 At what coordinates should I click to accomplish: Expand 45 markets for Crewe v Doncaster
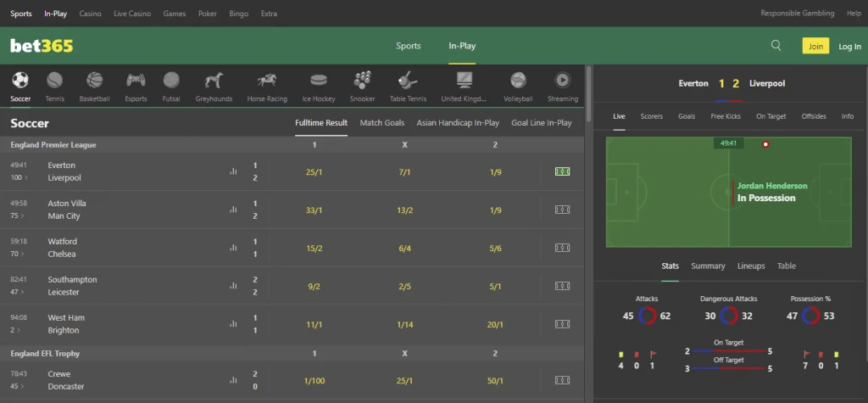coord(17,386)
